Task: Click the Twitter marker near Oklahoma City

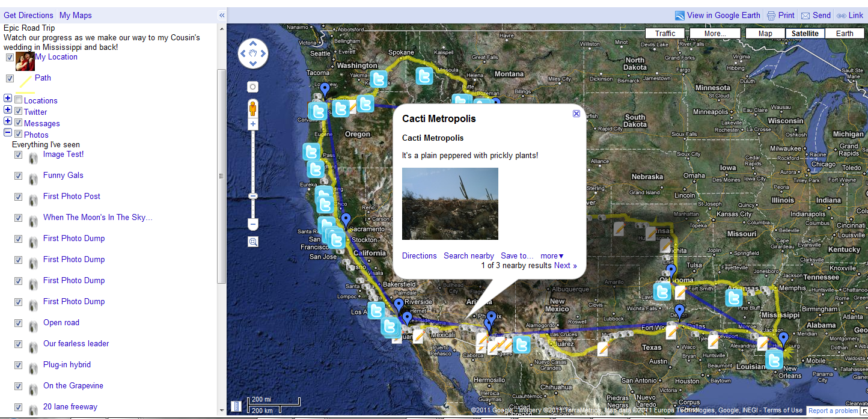Action: pos(662,292)
